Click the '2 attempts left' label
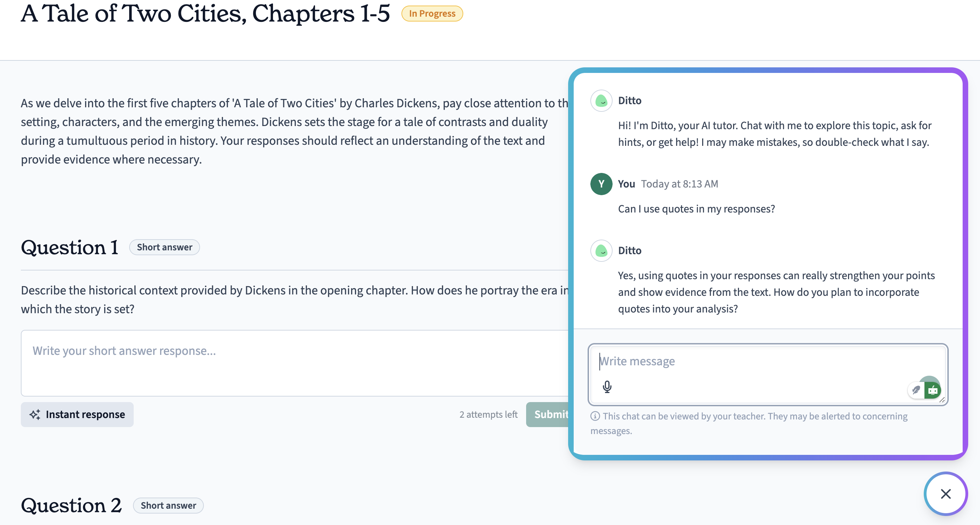This screenshot has height=525, width=980. click(489, 414)
